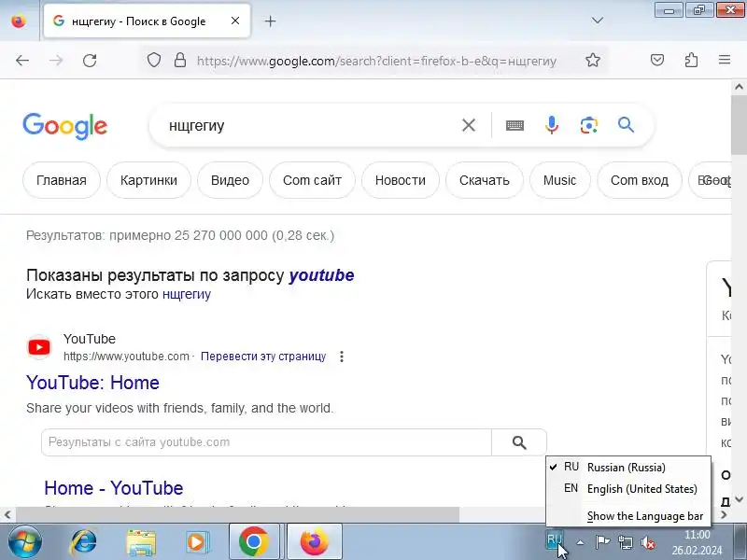Click the Firefox taskbar button
Viewport: 747px width, 560px height.
pyautogui.click(x=315, y=541)
